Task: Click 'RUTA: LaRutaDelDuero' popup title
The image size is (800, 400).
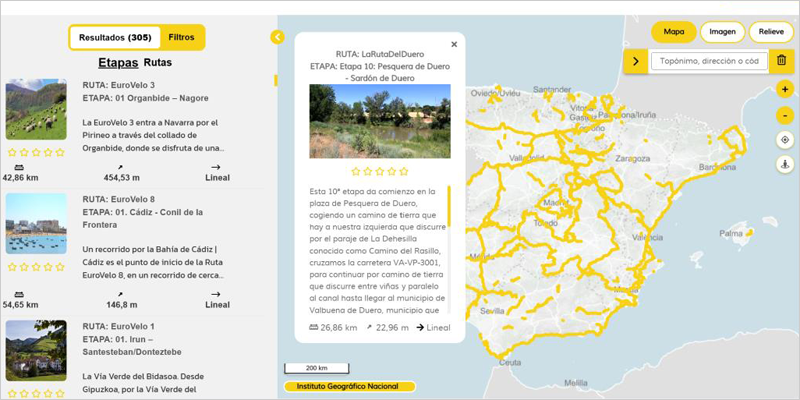Action: click(380, 54)
